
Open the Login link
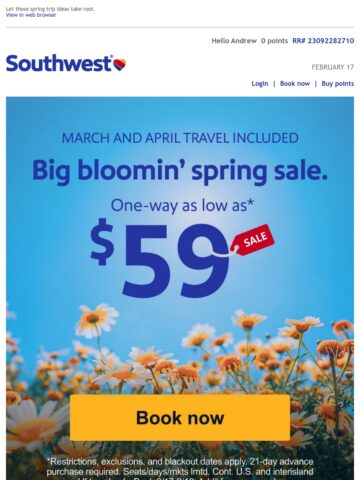pyautogui.click(x=260, y=84)
